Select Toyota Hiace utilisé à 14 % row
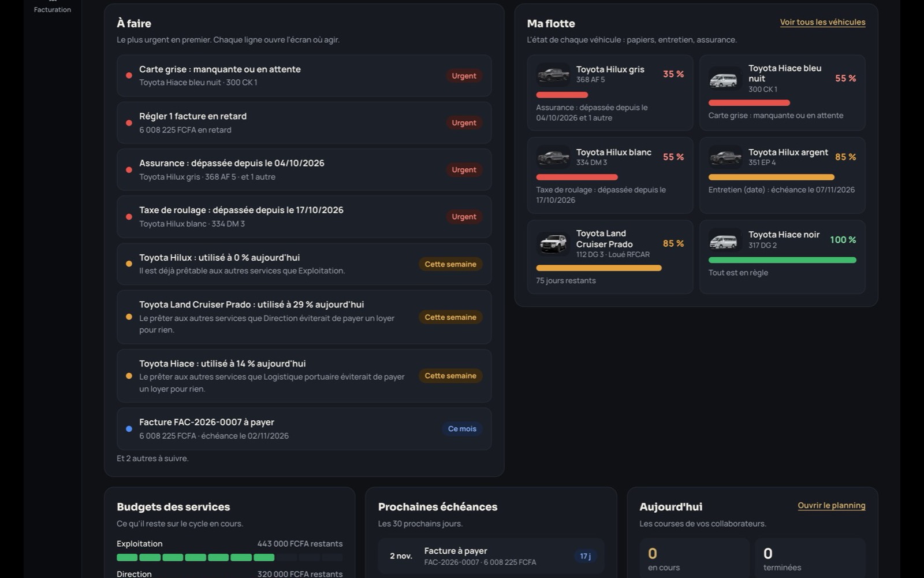This screenshot has width=924, height=578. 304,376
